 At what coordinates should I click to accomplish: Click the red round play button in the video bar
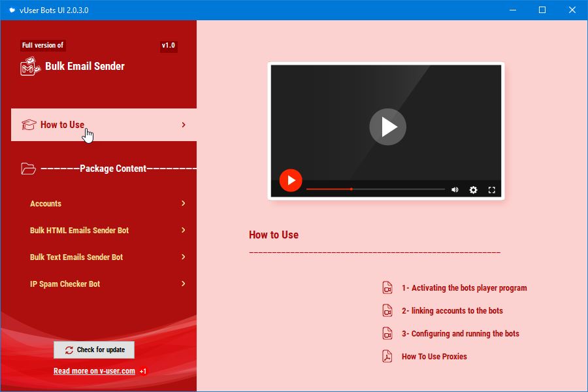291,180
